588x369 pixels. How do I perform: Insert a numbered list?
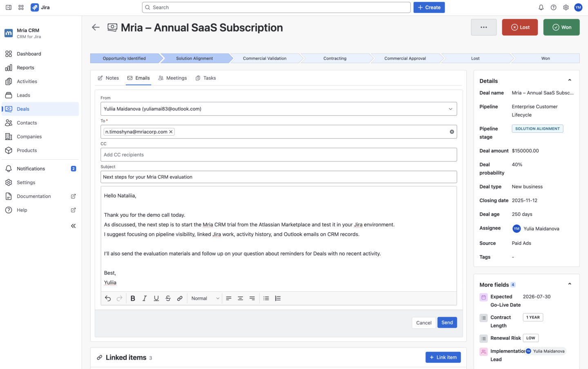[x=278, y=298]
